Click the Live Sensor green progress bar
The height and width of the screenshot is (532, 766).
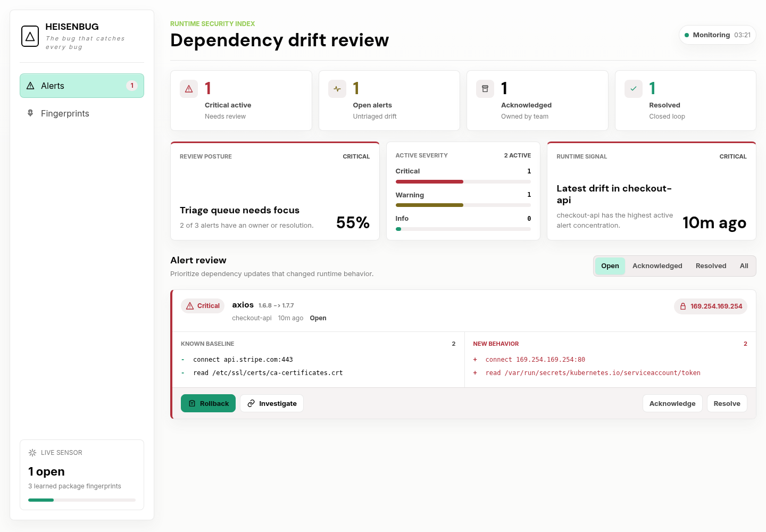[41, 500]
